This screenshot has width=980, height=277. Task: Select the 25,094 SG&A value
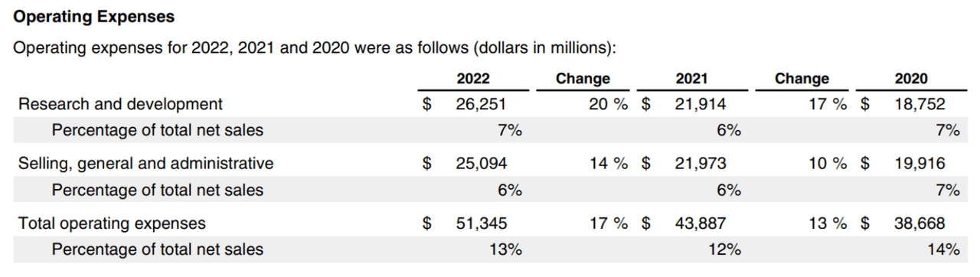[x=482, y=163]
